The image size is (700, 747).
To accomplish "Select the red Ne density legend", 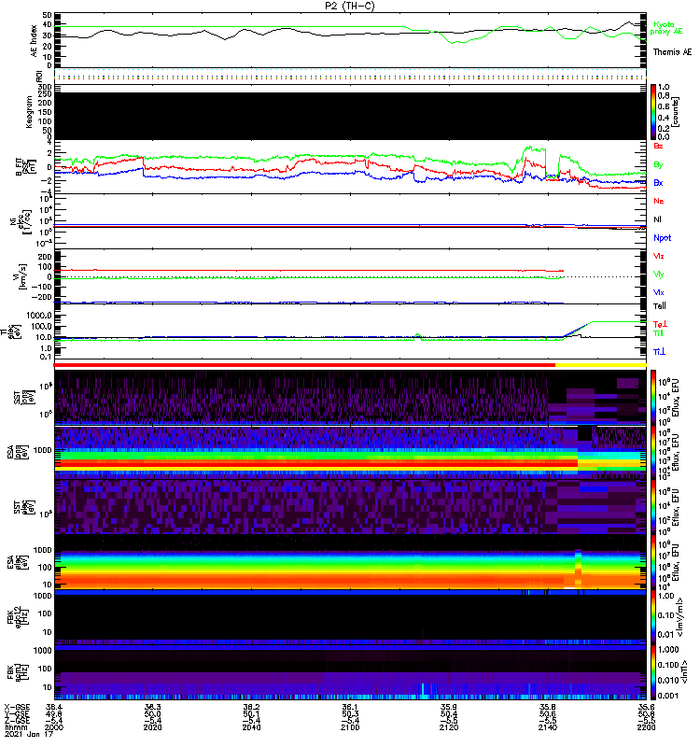I will [x=659, y=202].
